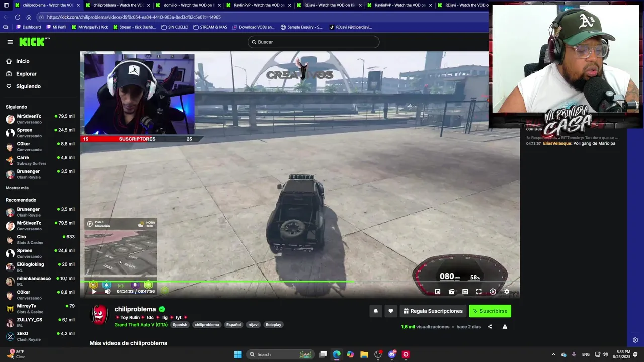Open the Dashboard bookmark
The width and height of the screenshot is (644, 362).
(x=29, y=27)
